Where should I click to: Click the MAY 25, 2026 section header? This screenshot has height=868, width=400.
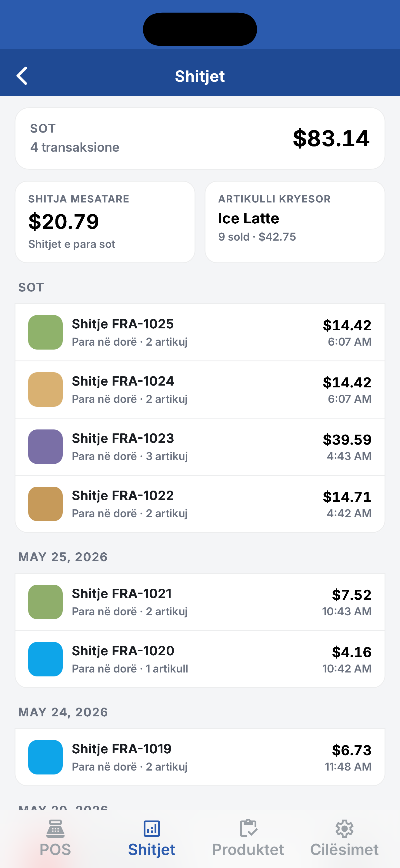point(63,557)
